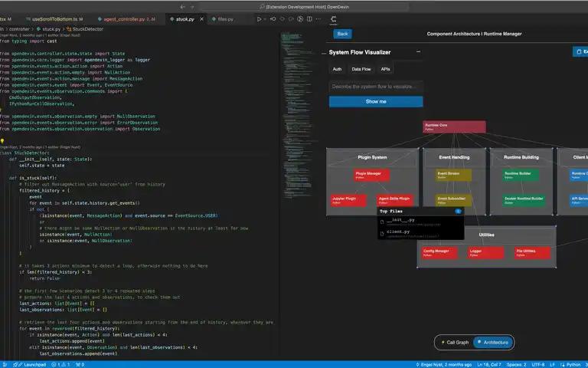Click the controller breadcrumb
The height and width of the screenshot is (368, 588).
[19, 29]
